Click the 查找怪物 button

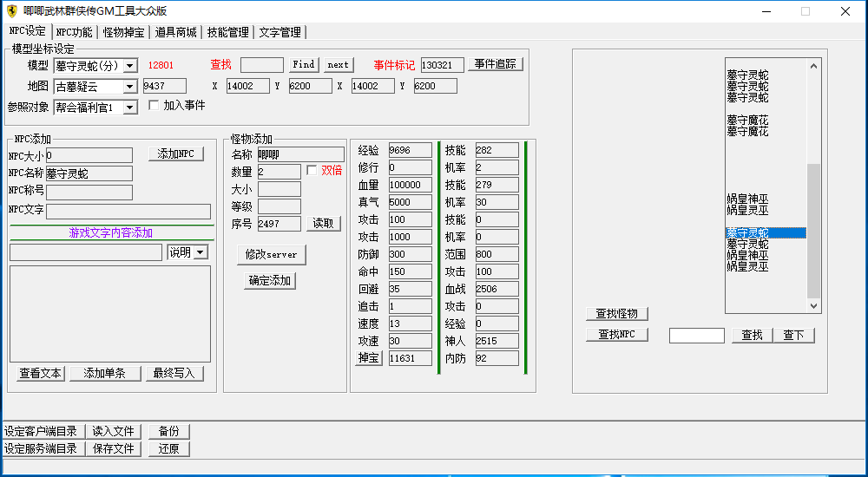point(617,314)
